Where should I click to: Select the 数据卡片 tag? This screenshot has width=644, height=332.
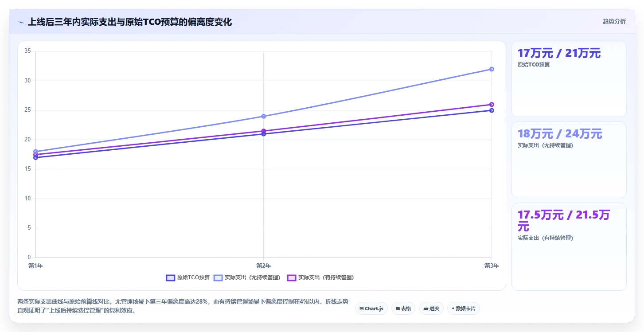464,309
